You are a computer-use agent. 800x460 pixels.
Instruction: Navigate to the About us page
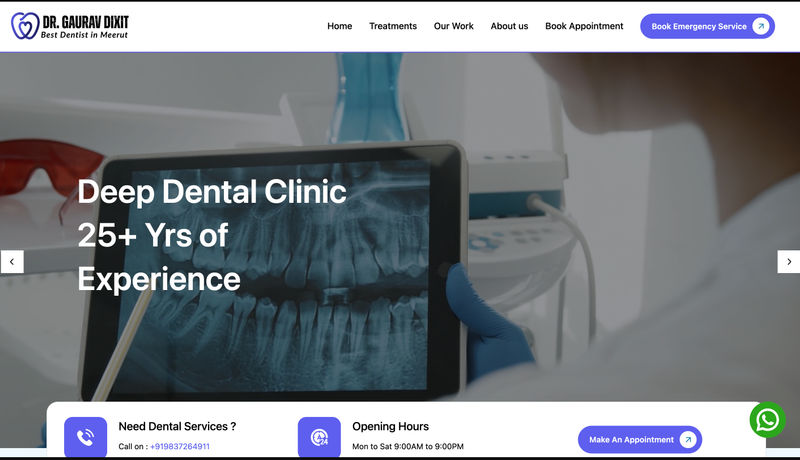pos(509,26)
